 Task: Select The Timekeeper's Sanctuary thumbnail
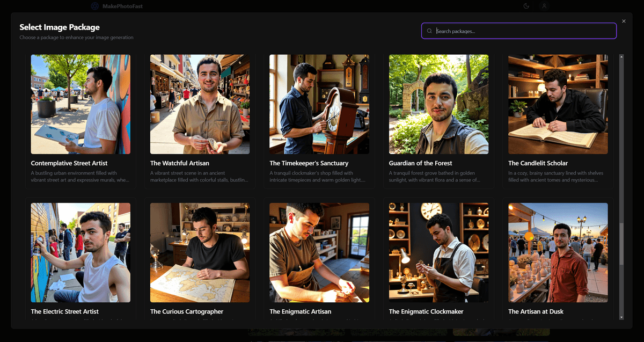[x=319, y=104]
